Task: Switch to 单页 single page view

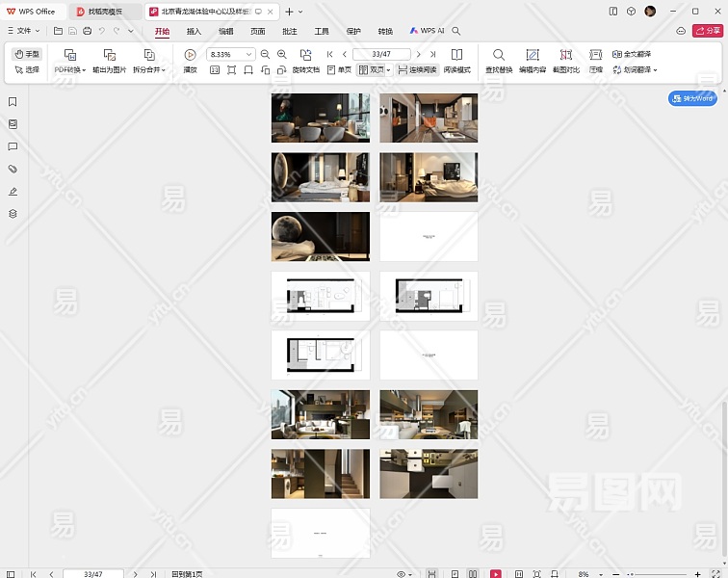Action: (x=339, y=70)
